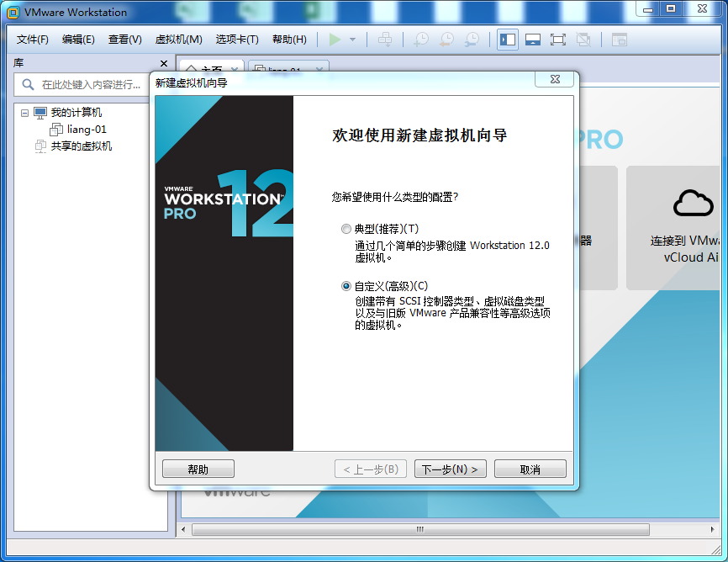Image resolution: width=728 pixels, height=562 pixels.
Task: Click the 帮助 button in wizard
Action: click(198, 469)
